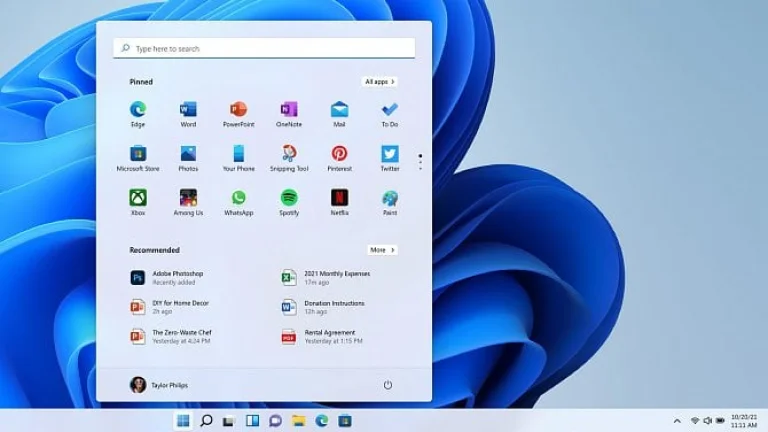768x432 pixels.
Task: Launch the Spotify app
Action: 289,202
